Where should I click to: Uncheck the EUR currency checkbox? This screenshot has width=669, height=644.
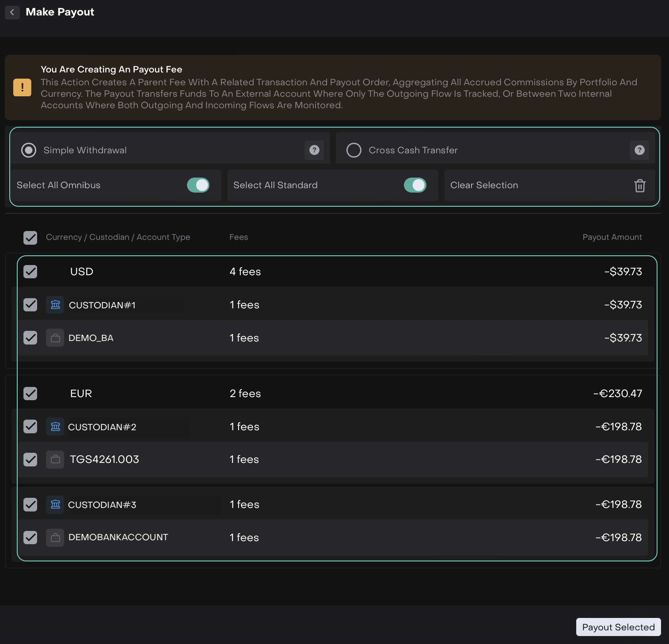point(30,394)
